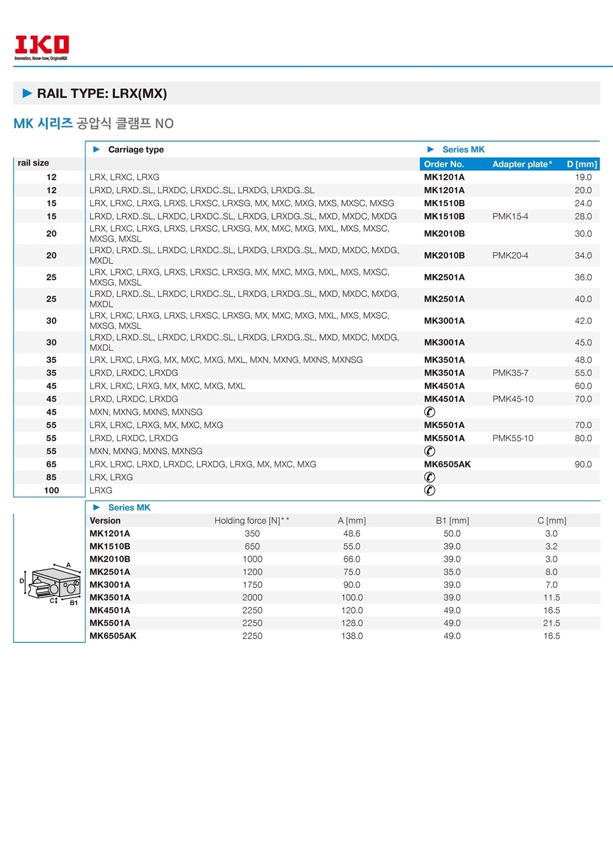Screen dimensions: 613x868
Task: Click rail size '85'
Action: pos(51,477)
